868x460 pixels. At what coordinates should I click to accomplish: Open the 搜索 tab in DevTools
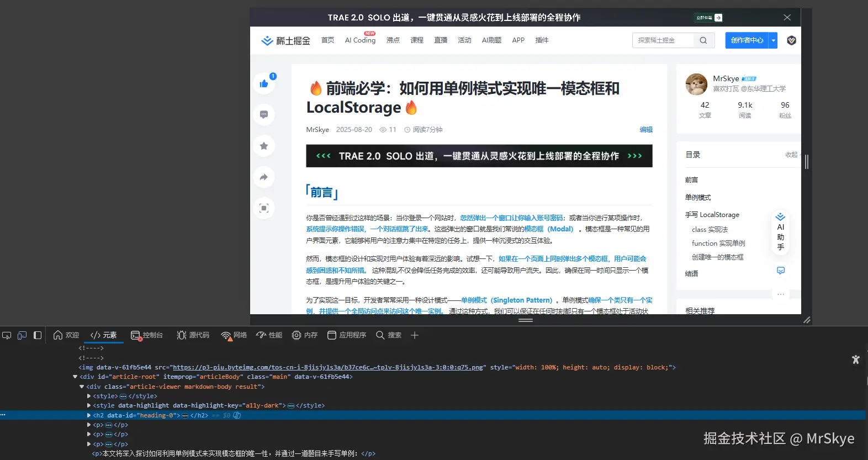(x=389, y=335)
